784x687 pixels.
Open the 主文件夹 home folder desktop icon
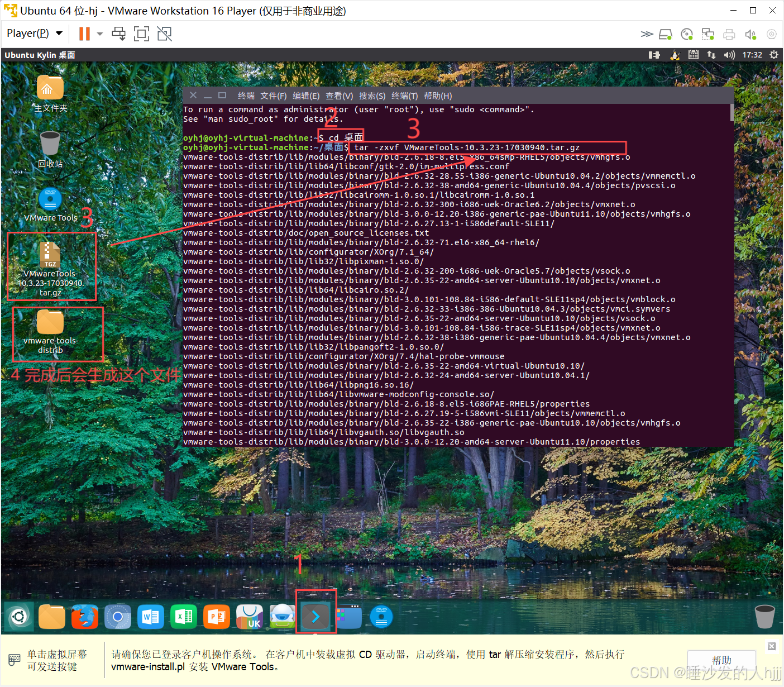click(50, 93)
